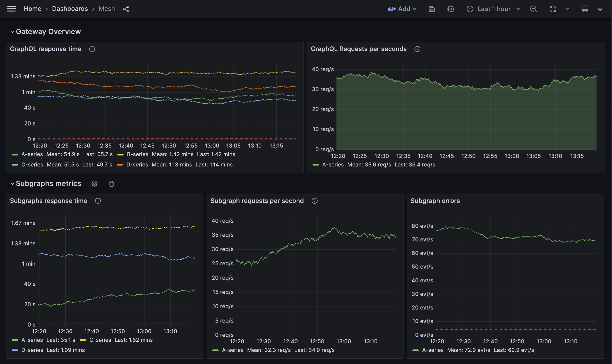Screen dimensions: 612x364
Task: Delete Subgraphs metrics row via trash icon
Action: pos(111,184)
